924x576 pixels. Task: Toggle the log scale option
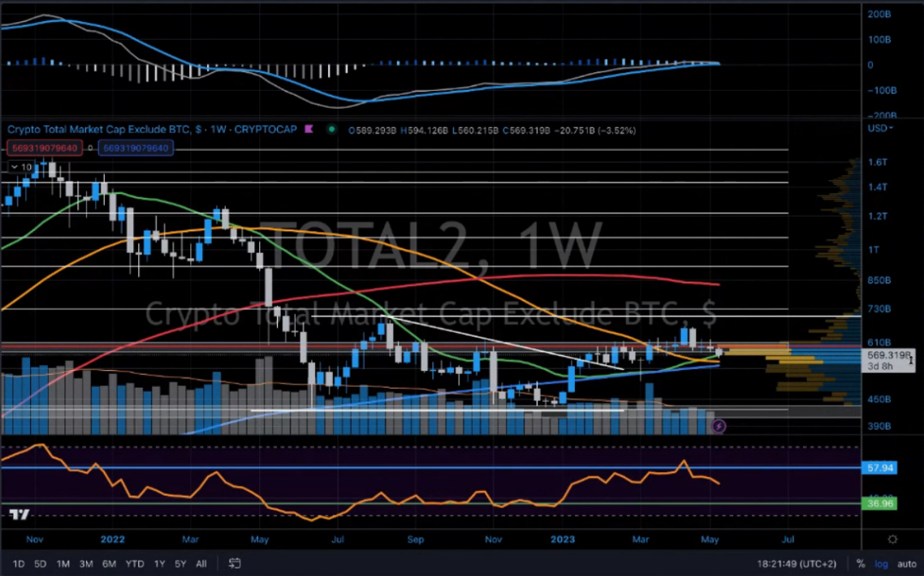(881, 564)
